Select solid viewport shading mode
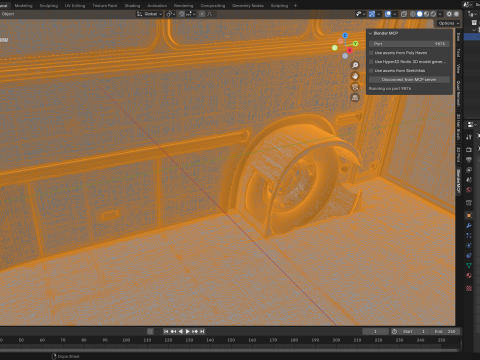The width and height of the screenshot is (480, 360). coord(420,14)
